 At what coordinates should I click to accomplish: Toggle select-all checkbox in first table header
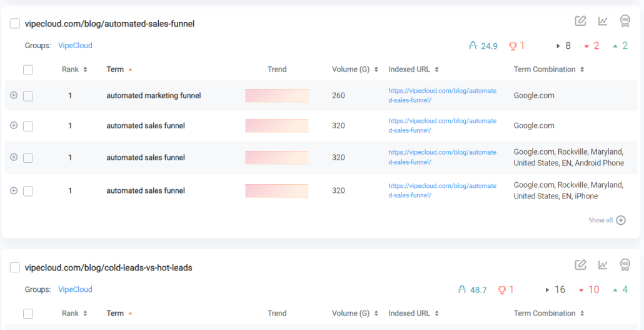pos(28,70)
